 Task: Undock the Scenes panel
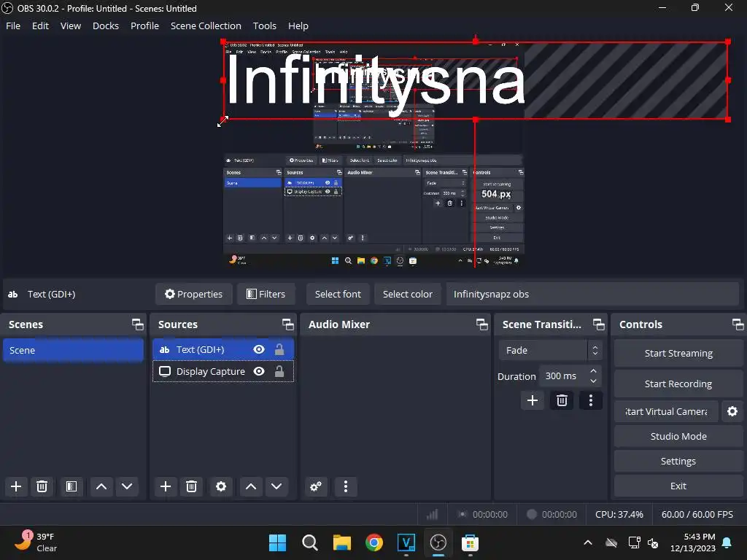point(138,324)
